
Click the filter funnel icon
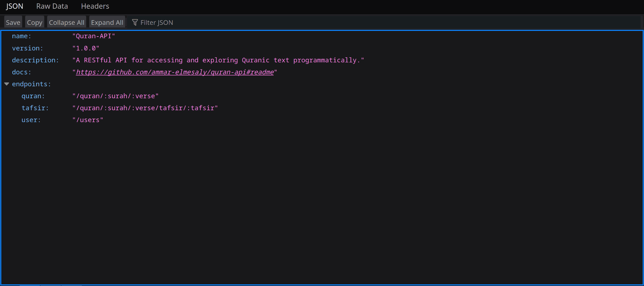pos(135,22)
